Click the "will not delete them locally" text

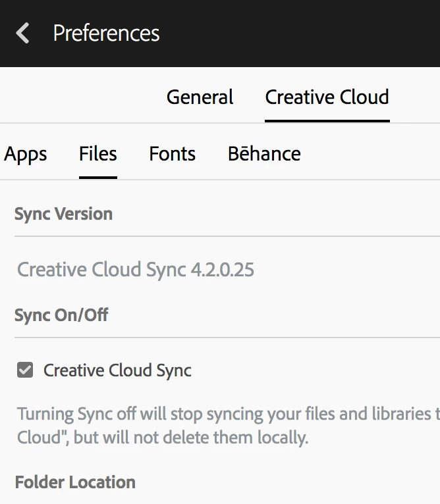pyautogui.click(x=191, y=438)
